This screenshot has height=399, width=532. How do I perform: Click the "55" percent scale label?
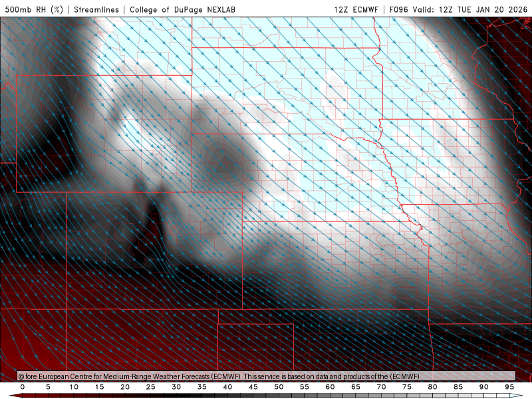click(305, 387)
